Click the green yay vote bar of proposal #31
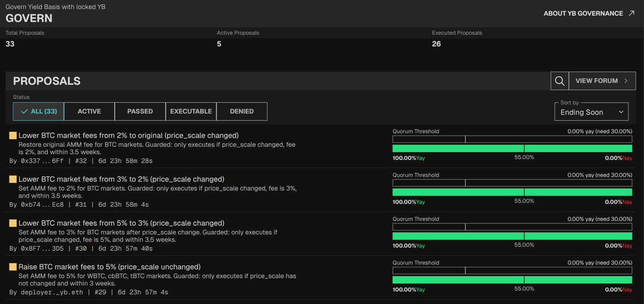 513,192
